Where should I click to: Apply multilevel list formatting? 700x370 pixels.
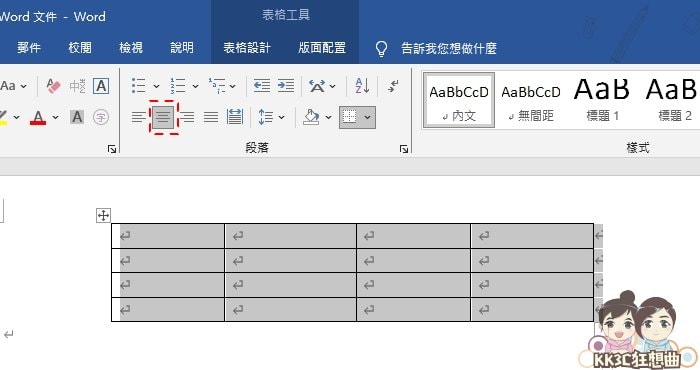pos(217,85)
